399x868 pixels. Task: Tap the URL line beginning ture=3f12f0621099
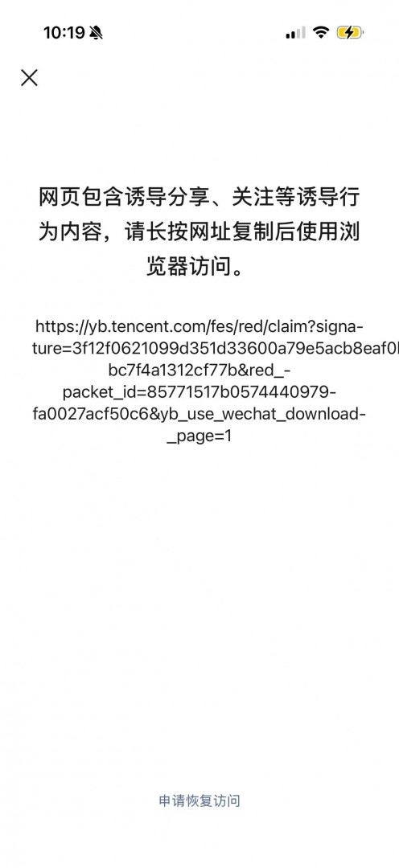(x=215, y=348)
